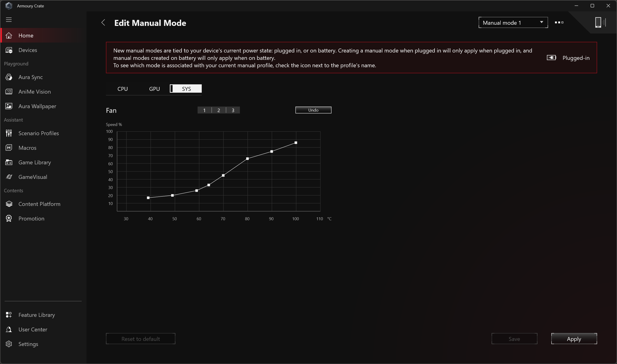Switch to the CPU tab
The width and height of the screenshot is (617, 364).
(x=123, y=89)
